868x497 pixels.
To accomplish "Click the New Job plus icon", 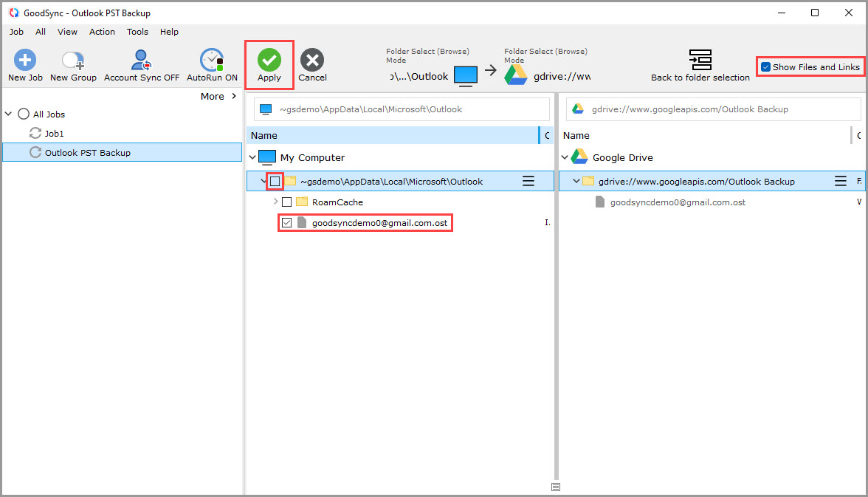I will pos(25,60).
